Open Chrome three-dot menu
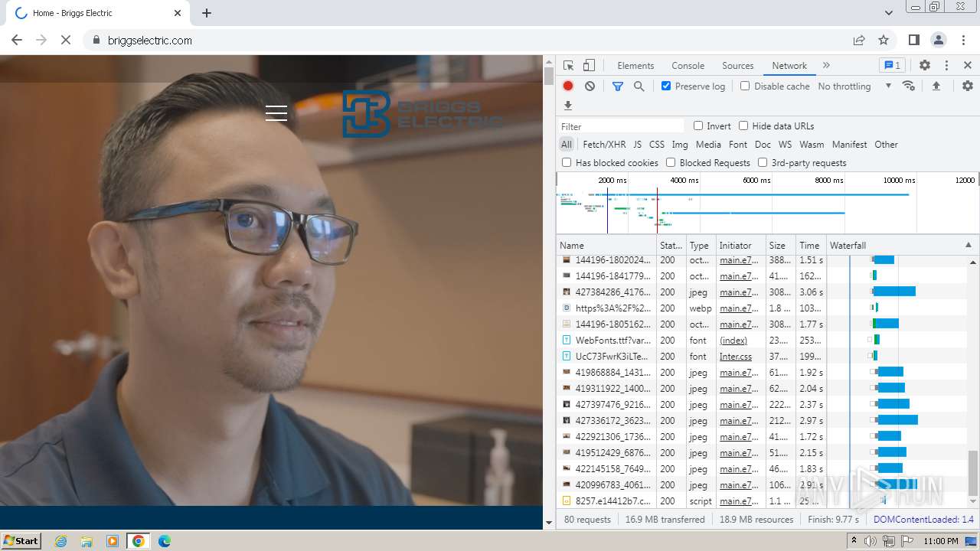Screen dimensions: 980x551 [x=962, y=40]
